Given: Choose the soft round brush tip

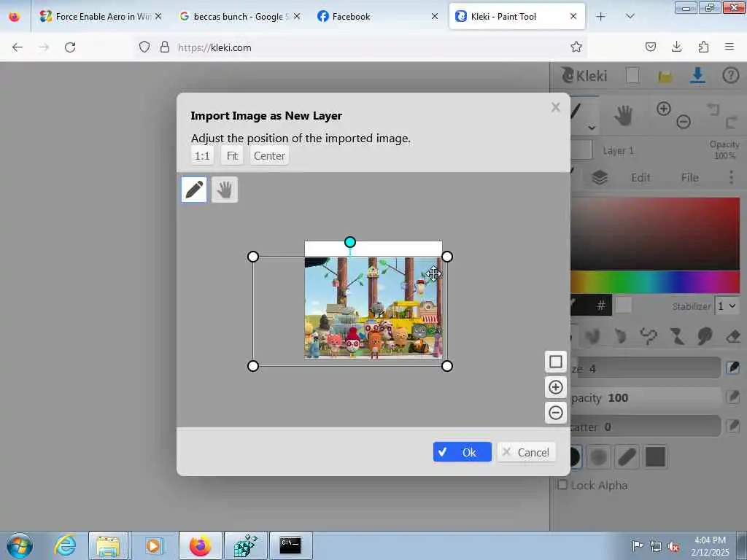Looking at the screenshot, I should tap(598, 456).
